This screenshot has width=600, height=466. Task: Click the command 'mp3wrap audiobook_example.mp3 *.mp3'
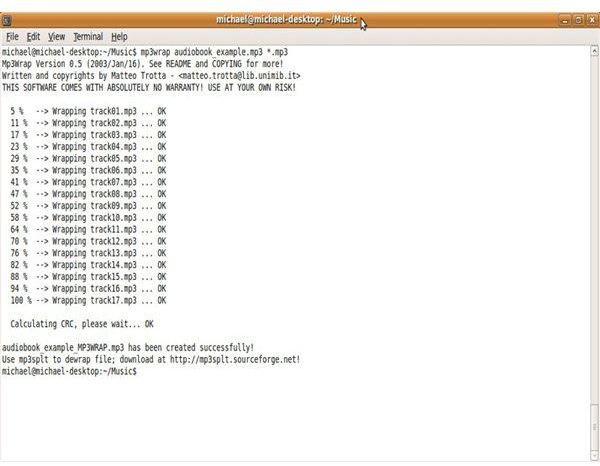click(214, 52)
